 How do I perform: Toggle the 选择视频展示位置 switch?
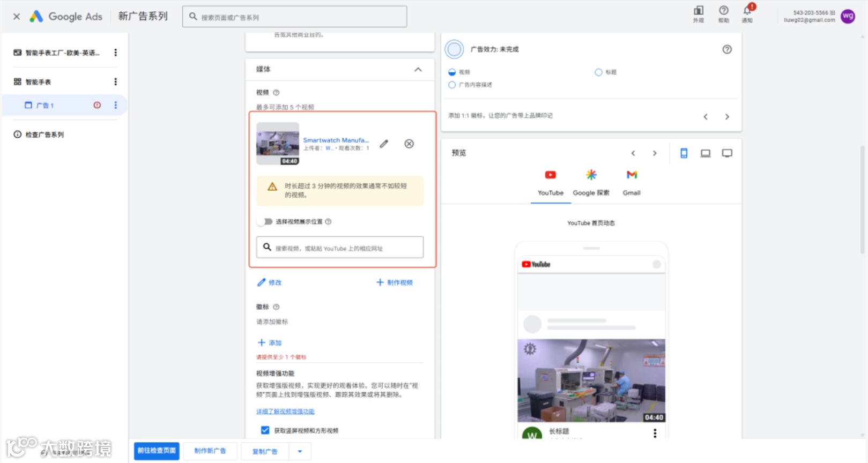[265, 221]
